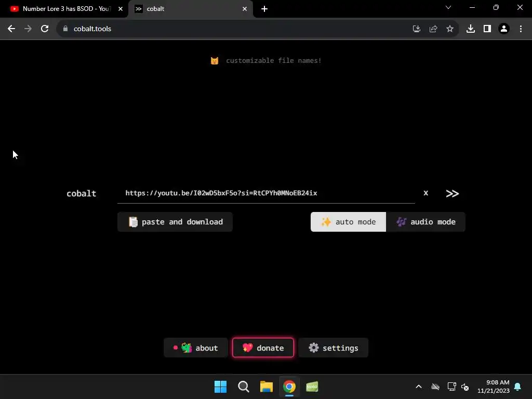This screenshot has height=399, width=532.
Task: Click the browser forward arrow
Action: coord(28,29)
